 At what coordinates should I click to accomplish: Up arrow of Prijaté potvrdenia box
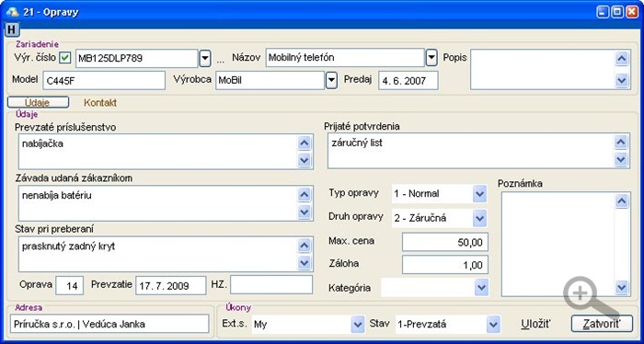(x=621, y=142)
